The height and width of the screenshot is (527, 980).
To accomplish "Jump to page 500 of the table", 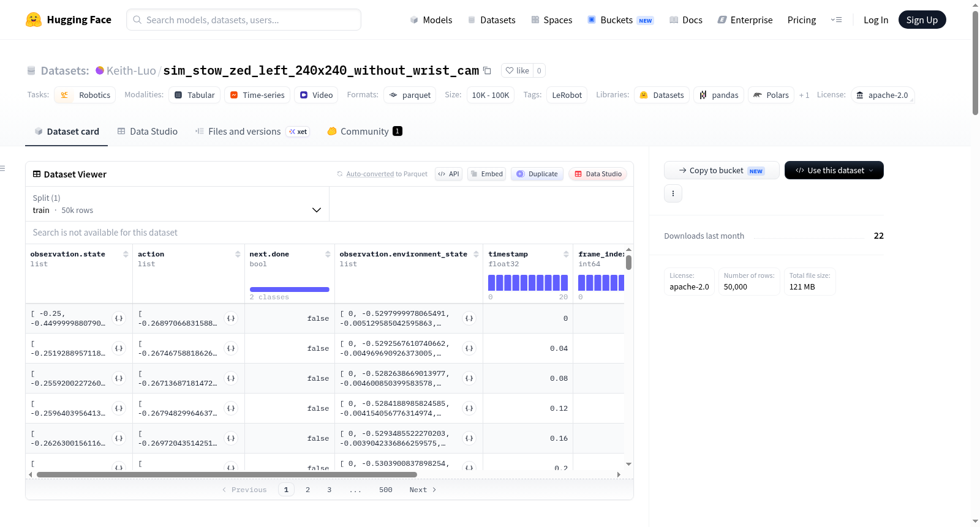I will pos(386,490).
